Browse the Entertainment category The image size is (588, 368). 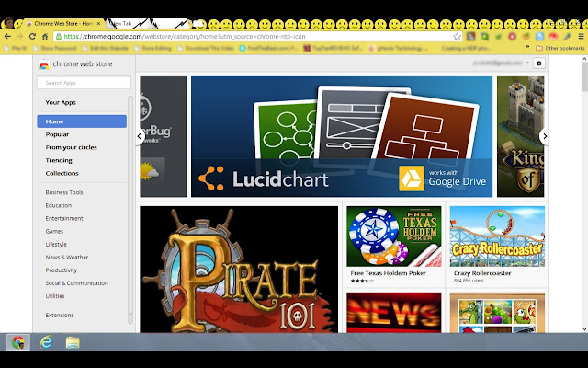coord(64,218)
